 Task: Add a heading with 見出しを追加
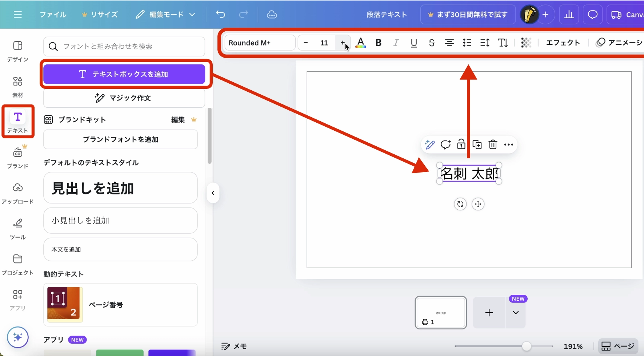point(120,188)
